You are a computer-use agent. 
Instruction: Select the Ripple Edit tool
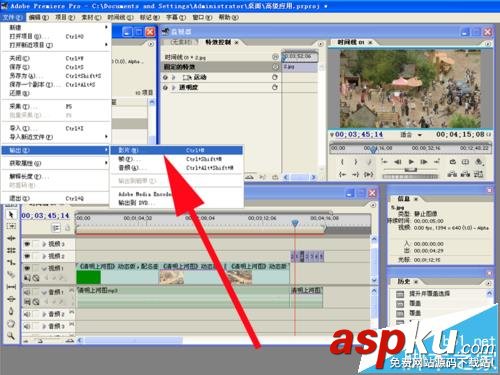[11, 238]
